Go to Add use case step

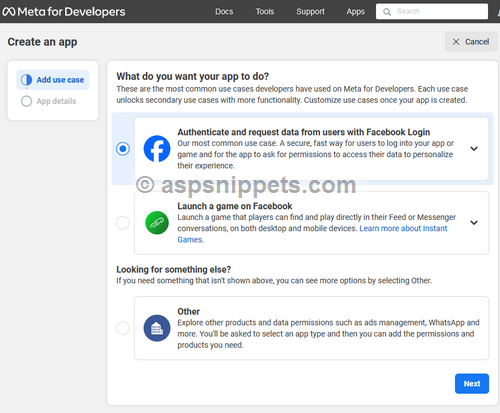pyautogui.click(x=53, y=80)
